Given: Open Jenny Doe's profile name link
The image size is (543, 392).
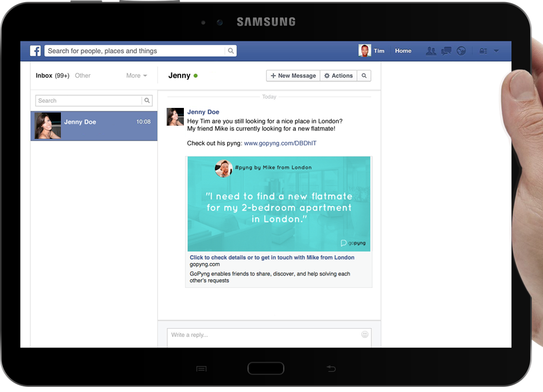Looking at the screenshot, I should click(x=203, y=112).
